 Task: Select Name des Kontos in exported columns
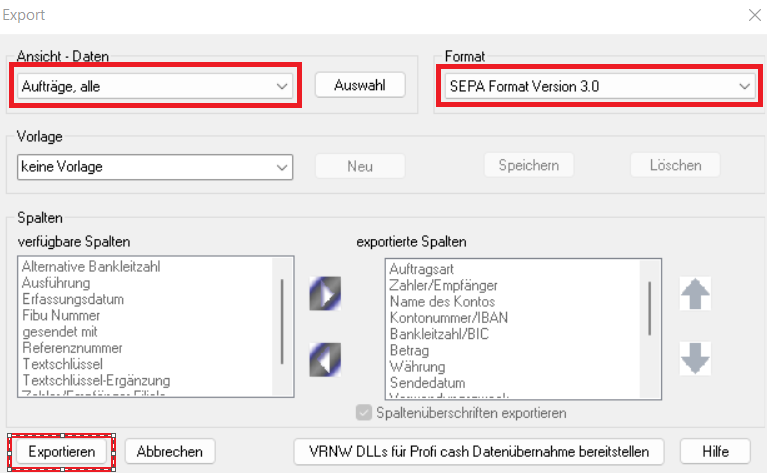tap(442, 301)
